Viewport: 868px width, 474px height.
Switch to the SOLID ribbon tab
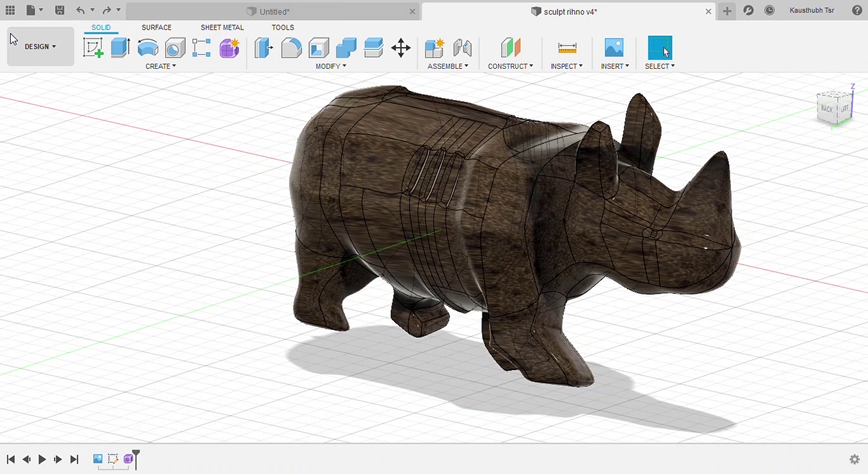coord(101,28)
